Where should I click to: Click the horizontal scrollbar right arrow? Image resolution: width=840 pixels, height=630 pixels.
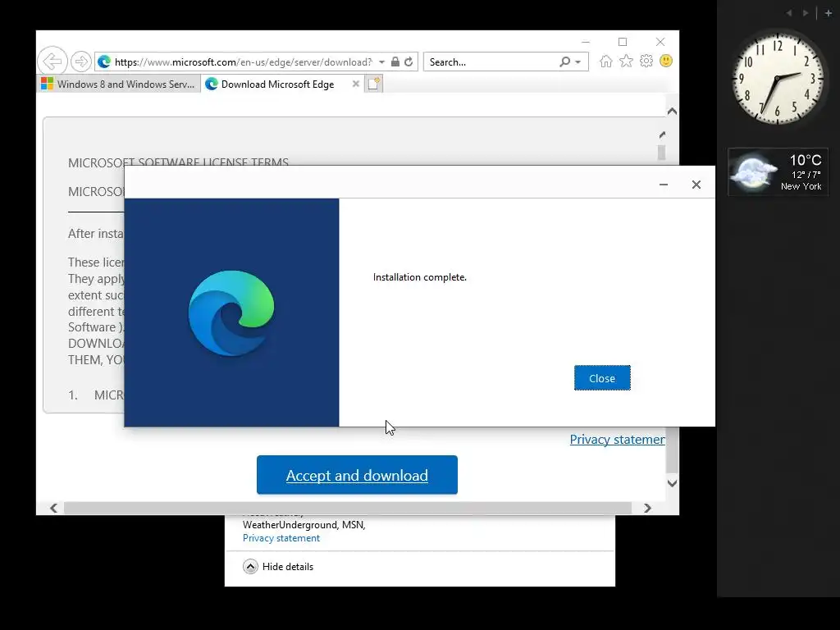pos(647,508)
